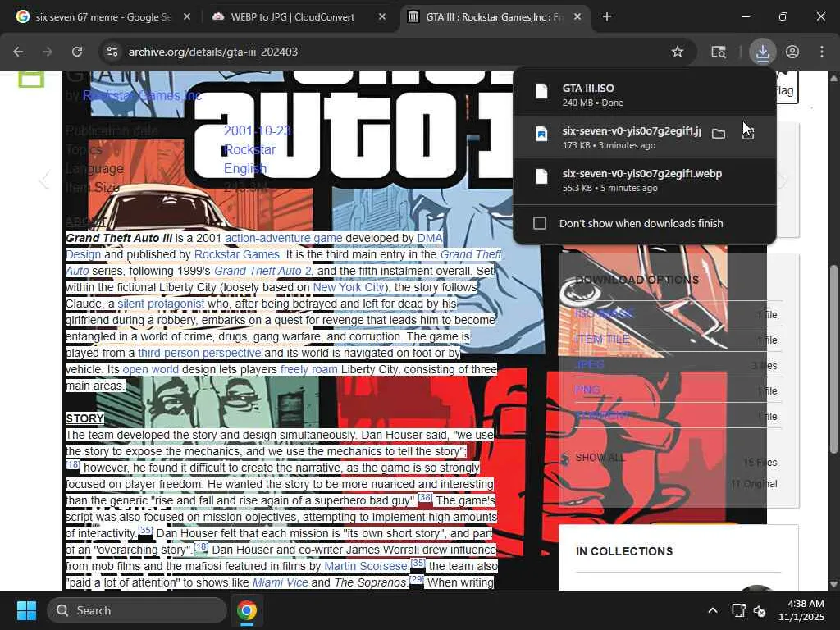
Task: Open the third-person perspective link
Action: pos(199,353)
